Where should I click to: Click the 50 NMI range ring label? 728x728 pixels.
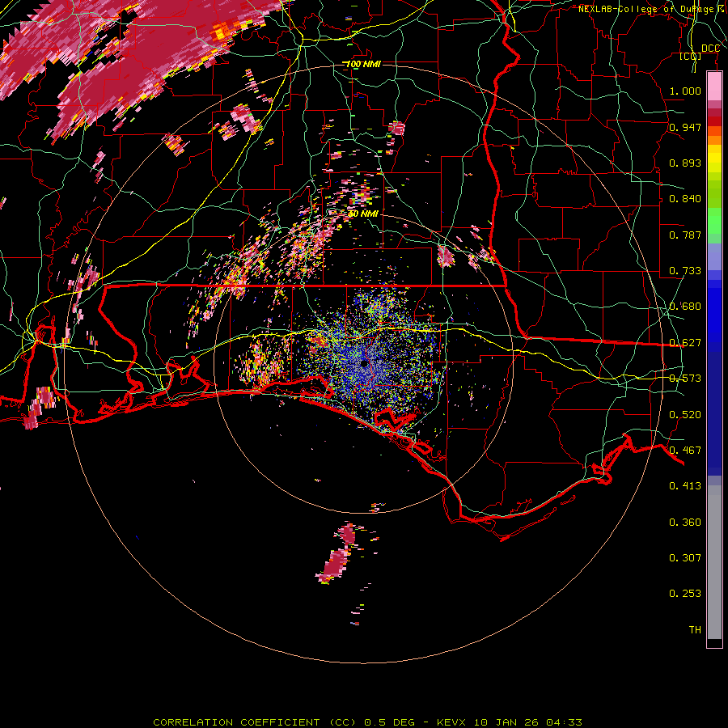point(363,214)
